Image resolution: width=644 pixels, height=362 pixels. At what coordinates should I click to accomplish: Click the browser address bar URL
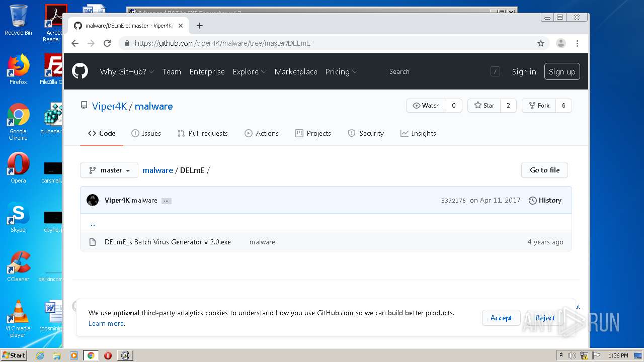pyautogui.click(x=223, y=43)
